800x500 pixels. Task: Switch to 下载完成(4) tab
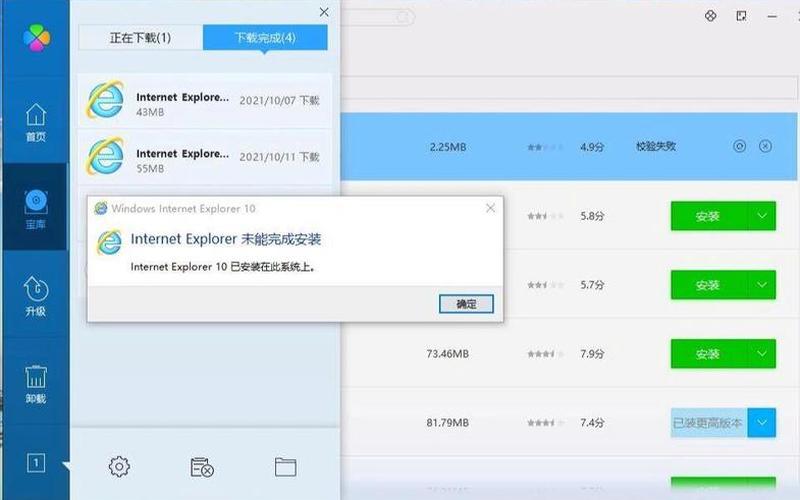pos(265,37)
